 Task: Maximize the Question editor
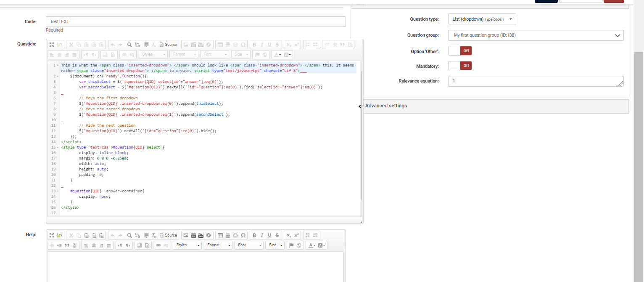52,45
